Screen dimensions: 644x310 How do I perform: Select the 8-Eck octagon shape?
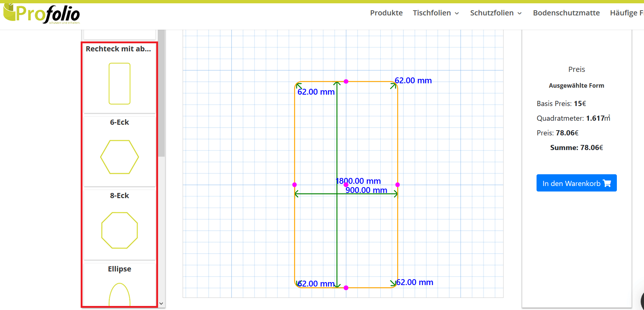click(120, 225)
